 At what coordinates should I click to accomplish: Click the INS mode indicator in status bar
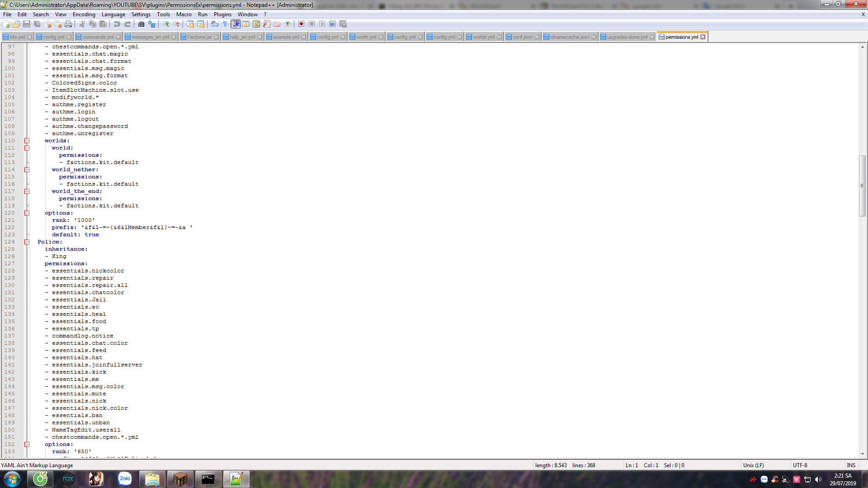851,465
